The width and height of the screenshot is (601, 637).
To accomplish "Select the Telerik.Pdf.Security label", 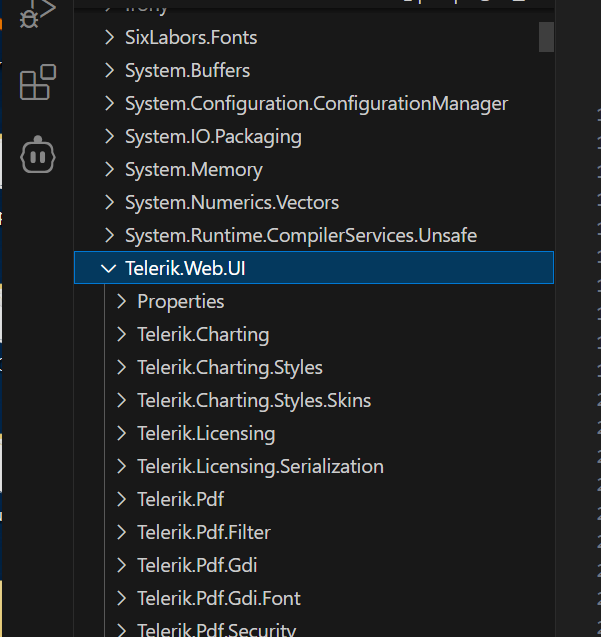I will point(217,630).
